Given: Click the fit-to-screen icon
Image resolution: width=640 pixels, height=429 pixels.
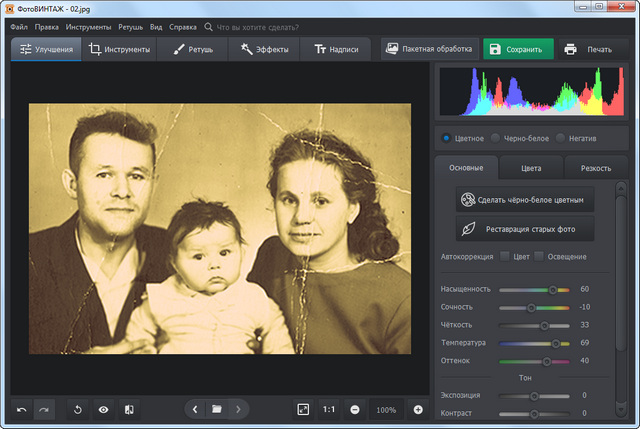Looking at the screenshot, I should pos(303,409).
